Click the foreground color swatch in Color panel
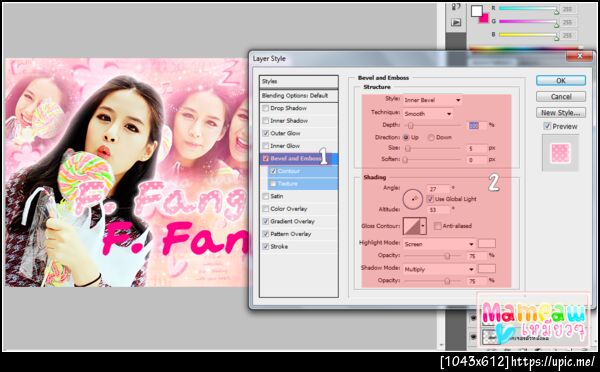The width and height of the screenshot is (600, 372). (x=476, y=11)
